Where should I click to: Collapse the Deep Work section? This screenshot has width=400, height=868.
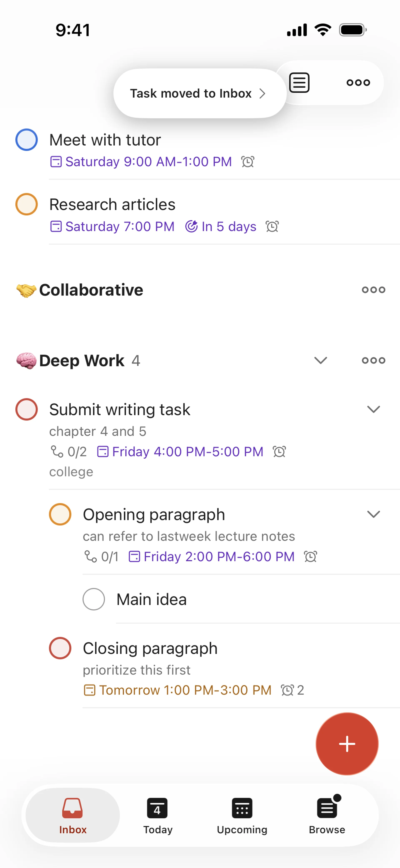point(321,361)
